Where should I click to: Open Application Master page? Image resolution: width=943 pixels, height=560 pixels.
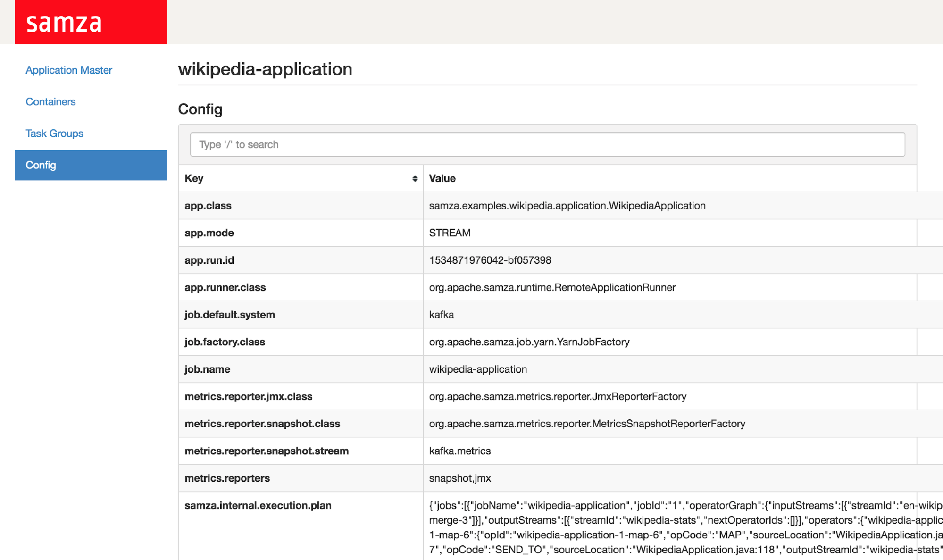click(69, 70)
